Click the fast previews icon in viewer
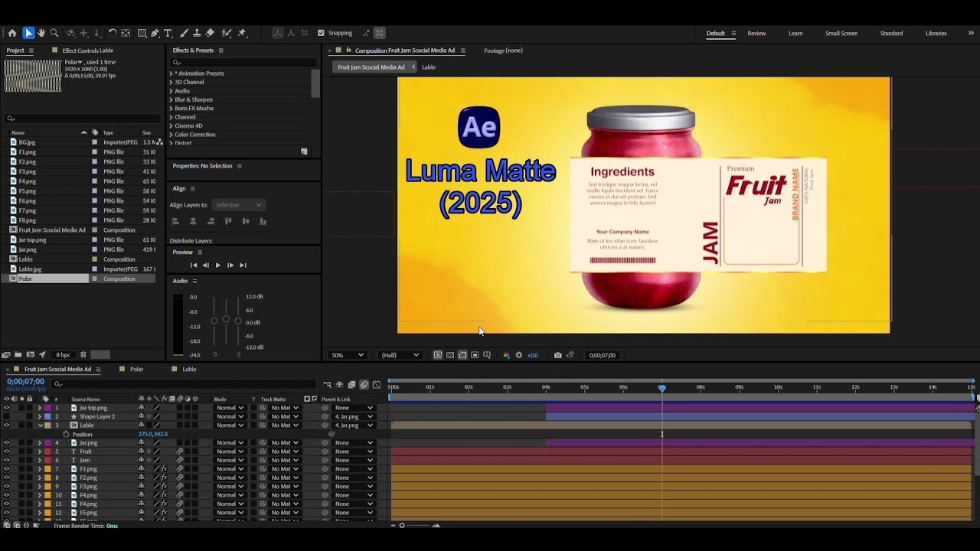 [438, 355]
